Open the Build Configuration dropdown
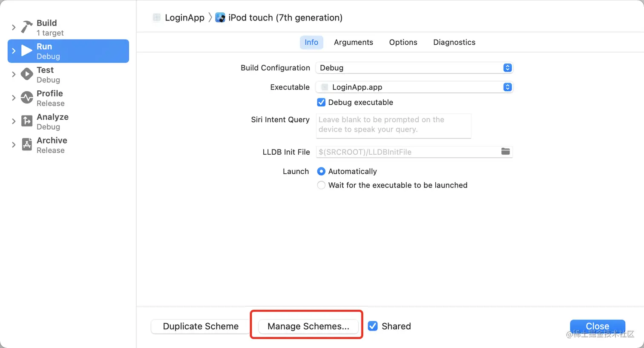644x348 pixels. pyautogui.click(x=414, y=68)
